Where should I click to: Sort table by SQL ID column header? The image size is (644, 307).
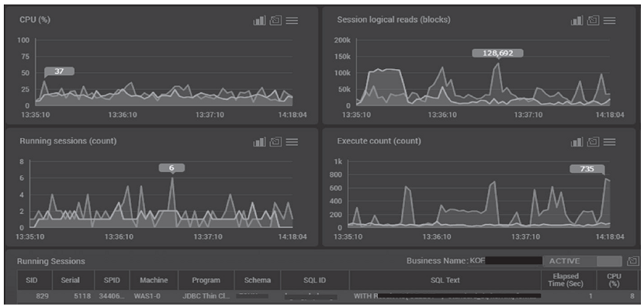[315, 280]
